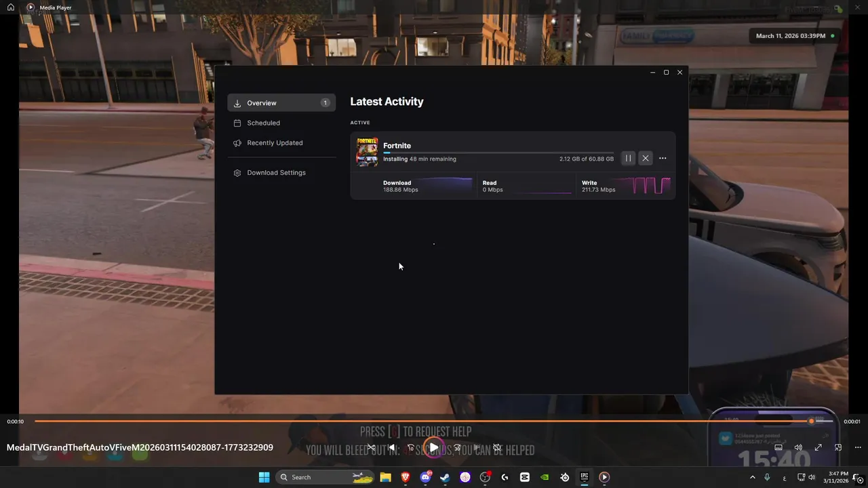Open Download Settings
Viewport: 868px width, 488px height.
coord(281,173)
